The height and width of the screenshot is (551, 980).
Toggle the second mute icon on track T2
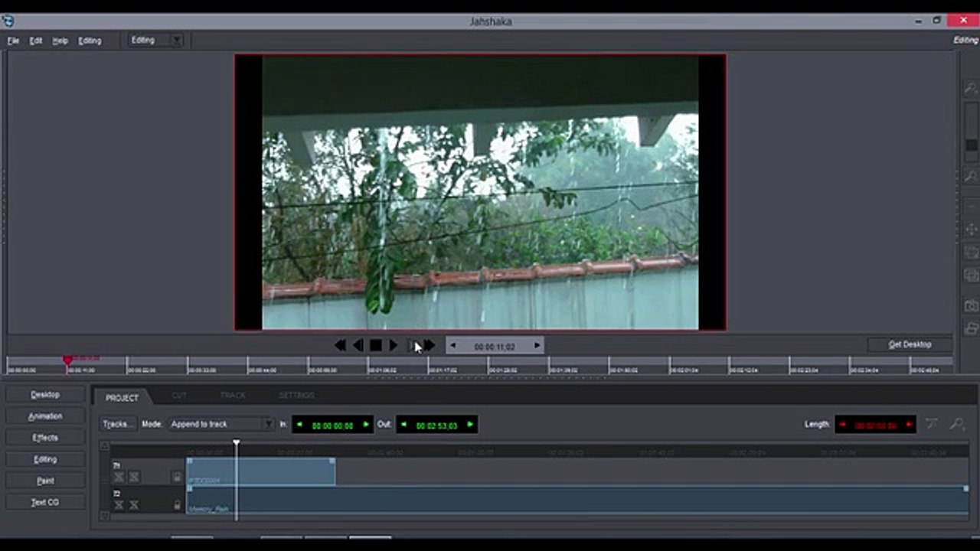click(134, 505)
